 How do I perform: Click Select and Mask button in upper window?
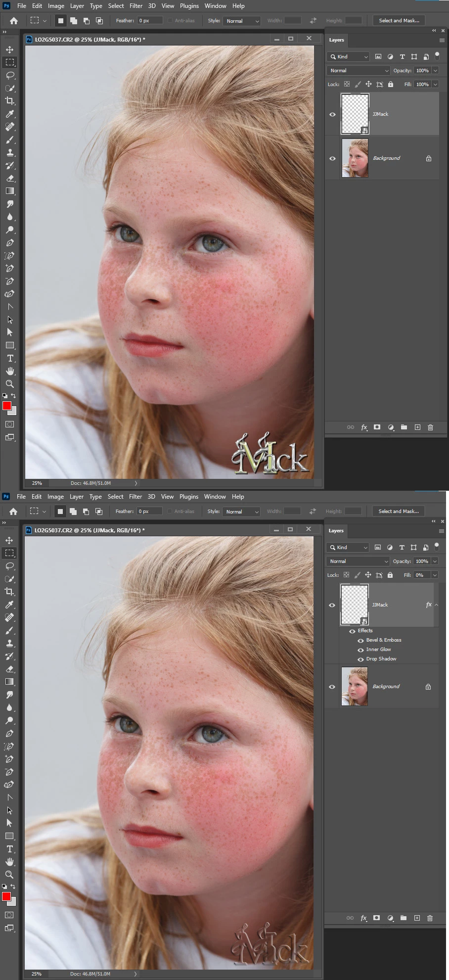point(399,21)
